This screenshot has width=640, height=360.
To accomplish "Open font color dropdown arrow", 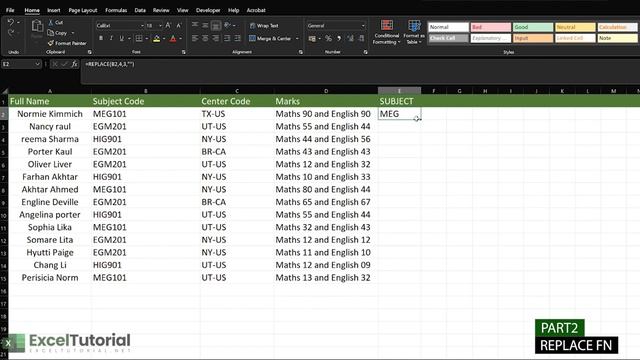I will [x=180, y=39].
